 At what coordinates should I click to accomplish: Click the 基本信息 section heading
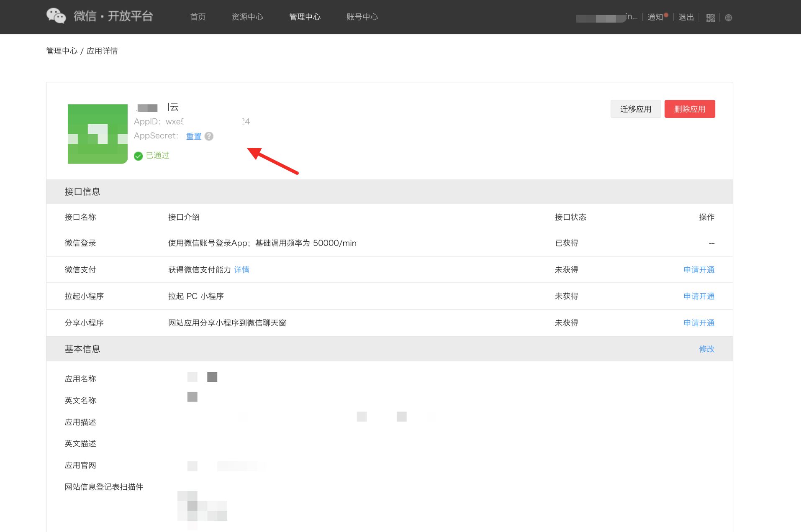tap(82, 349)
